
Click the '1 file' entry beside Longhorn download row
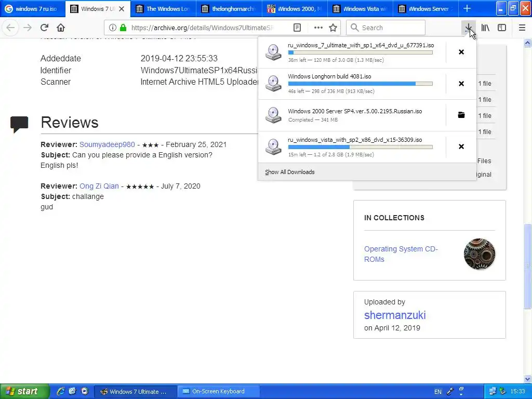[x=485, y=84]
